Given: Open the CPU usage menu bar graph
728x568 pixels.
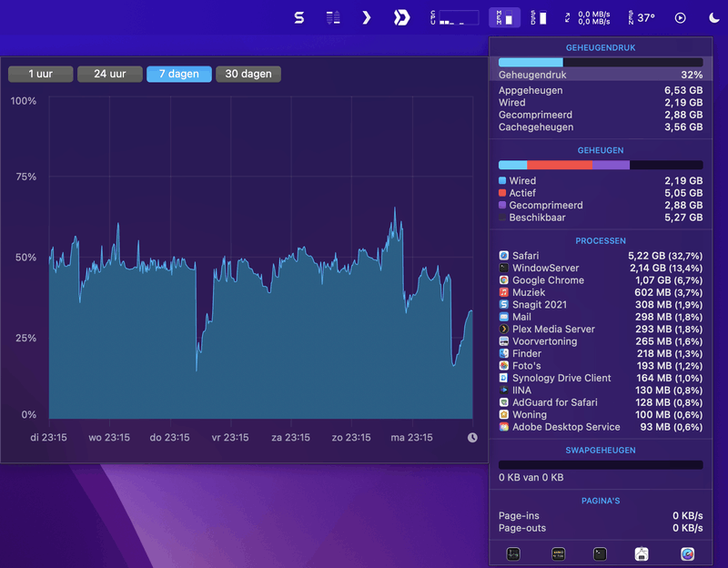Looking at the screenshot, I should [x=454, y=18].
